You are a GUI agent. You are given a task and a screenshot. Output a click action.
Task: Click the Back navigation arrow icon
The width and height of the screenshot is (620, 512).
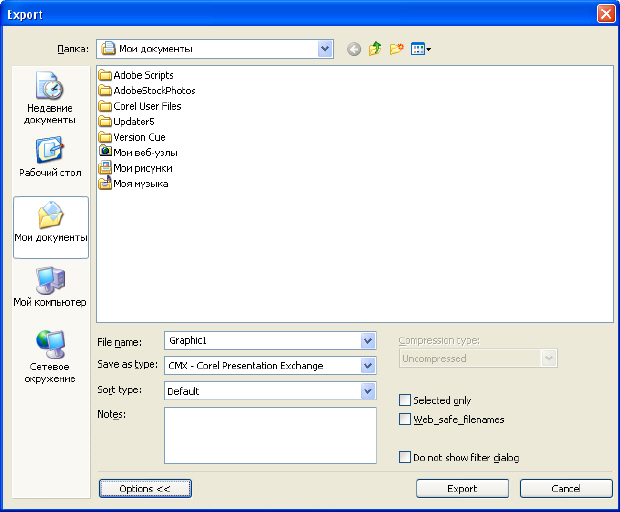354,49
